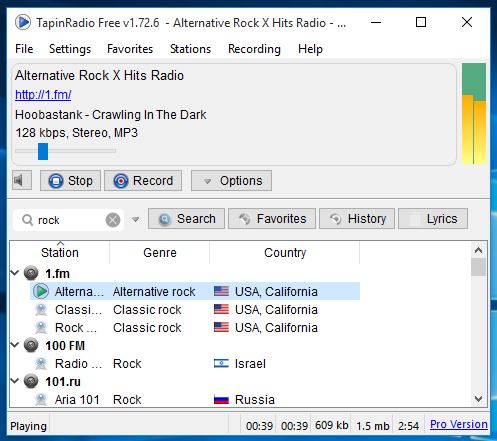Click the volume slider handle
This screenshot has width=497, height=441.
pyautogui.click(x=43, y=151)
